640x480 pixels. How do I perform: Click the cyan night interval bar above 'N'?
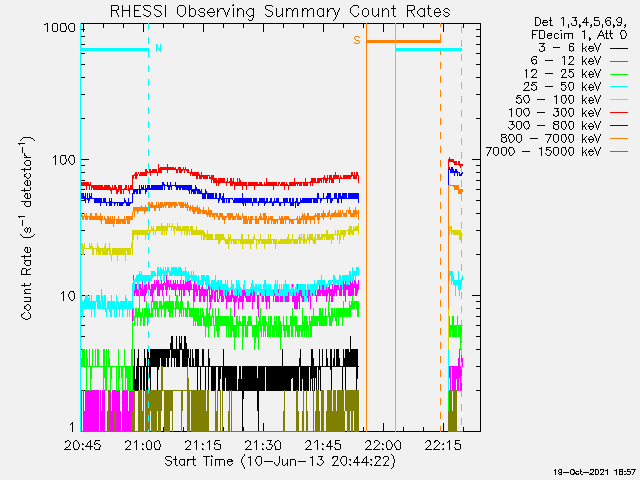(115, 50)
